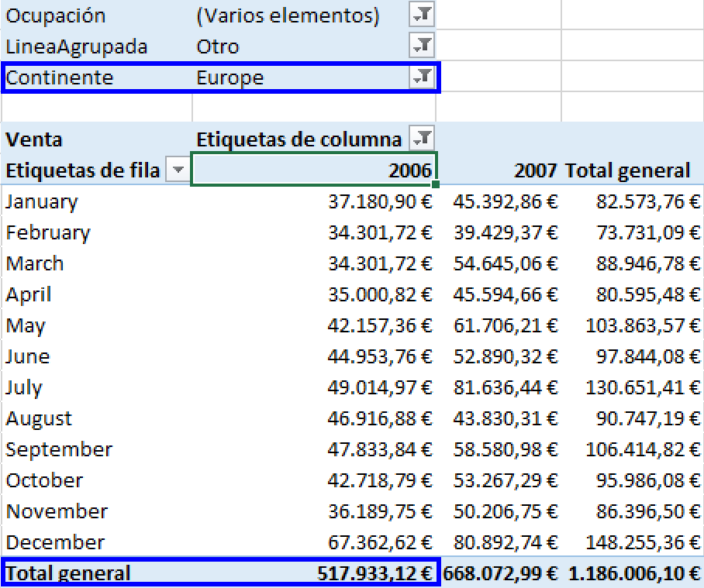704x588 pixels.
Task: Select the December 2007 value 80.892,74 €
Action: click(x=506, y=542)
